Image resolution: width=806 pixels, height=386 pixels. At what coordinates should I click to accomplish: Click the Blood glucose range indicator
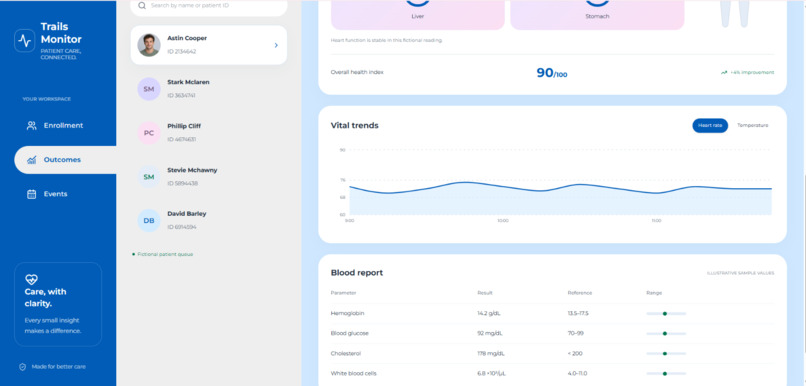click(x=666, y=334)
